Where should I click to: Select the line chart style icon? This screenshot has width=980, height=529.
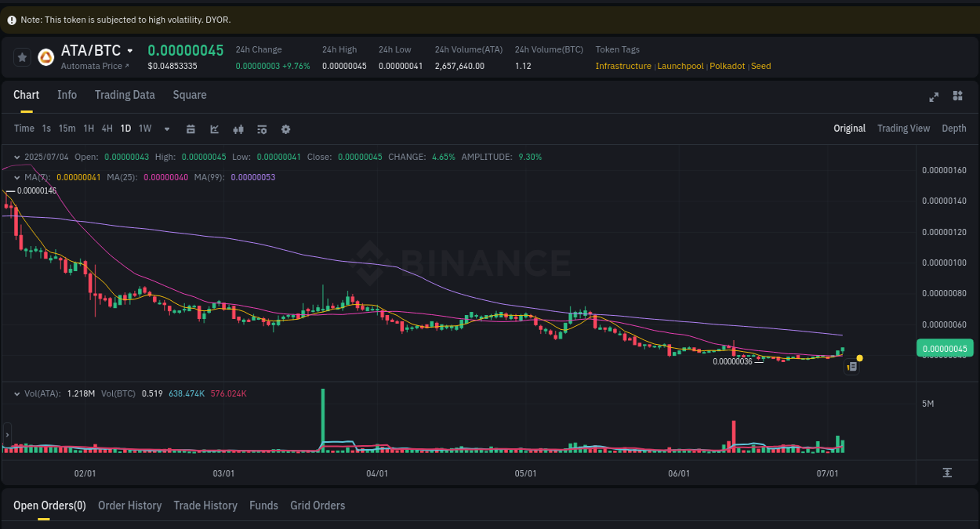click(x=214, y=129)
